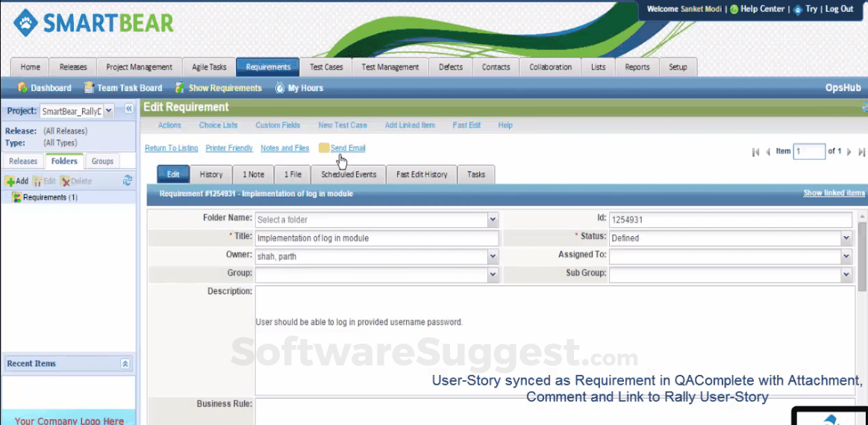
Task: Switch to the Releases sidebar tab
Action: [x=23, y=161]
